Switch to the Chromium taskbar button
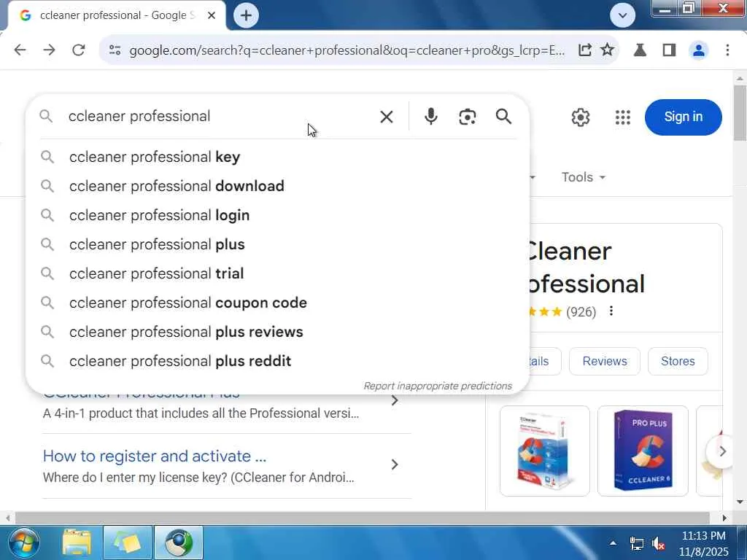 [179, 542]
